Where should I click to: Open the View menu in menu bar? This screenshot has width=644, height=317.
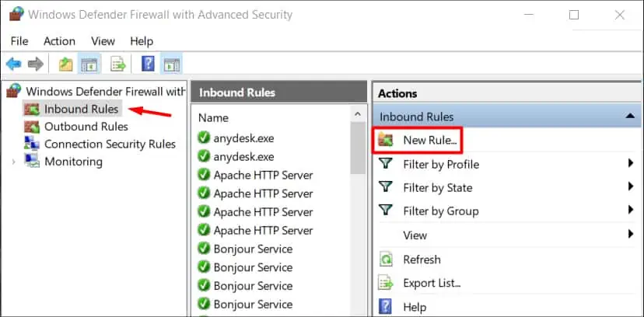point(103,41)
